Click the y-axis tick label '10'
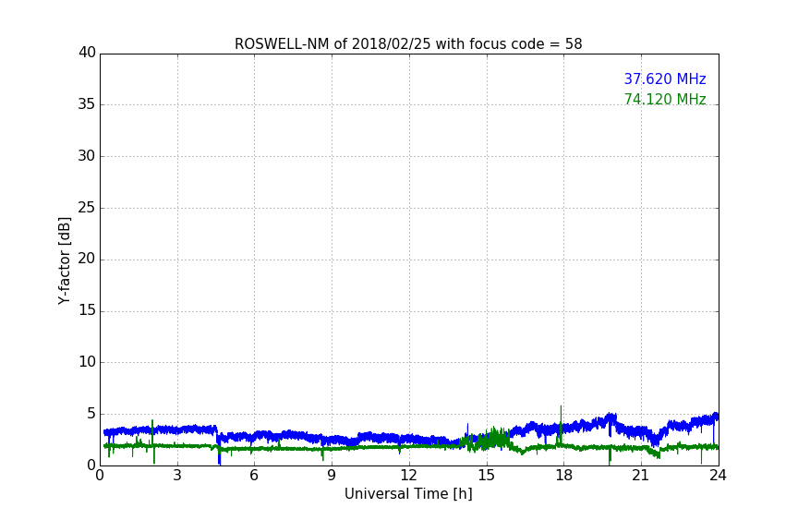The width and height of the screenshot is (798, 532). click(87, 362)
